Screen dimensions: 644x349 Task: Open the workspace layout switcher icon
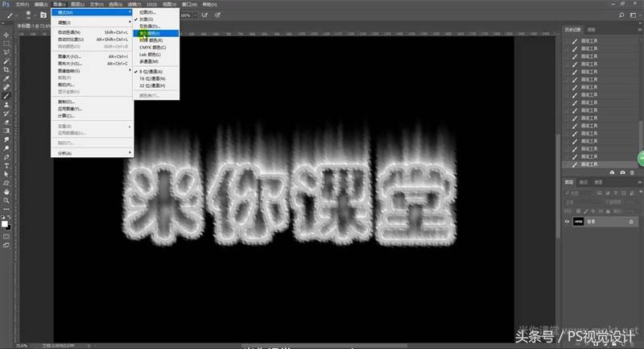633,15
